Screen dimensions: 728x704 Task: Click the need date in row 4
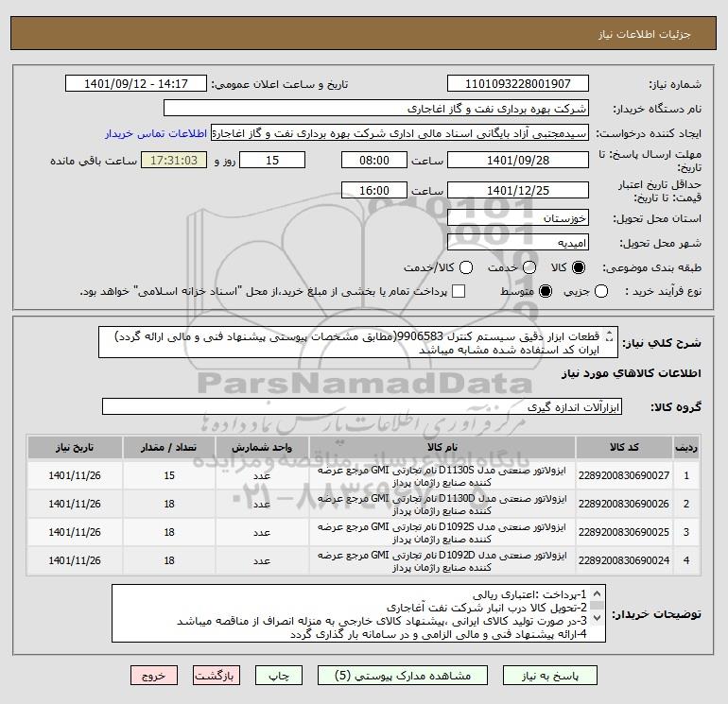coord(75,560)
